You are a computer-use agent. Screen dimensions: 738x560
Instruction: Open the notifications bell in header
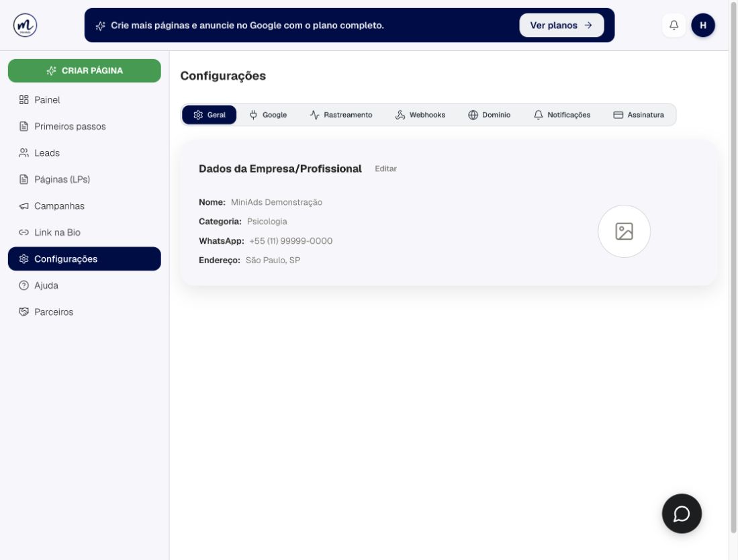[x=674, y=25]
